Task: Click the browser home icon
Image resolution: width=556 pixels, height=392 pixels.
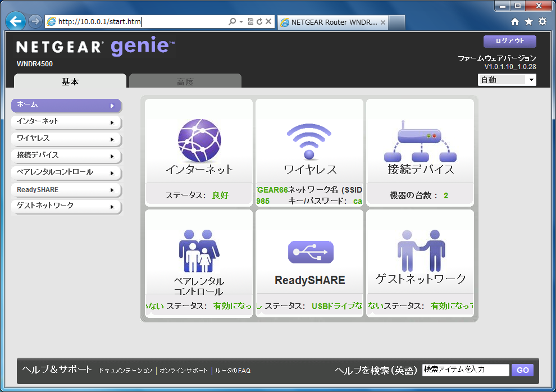Action: coord(515,22)
